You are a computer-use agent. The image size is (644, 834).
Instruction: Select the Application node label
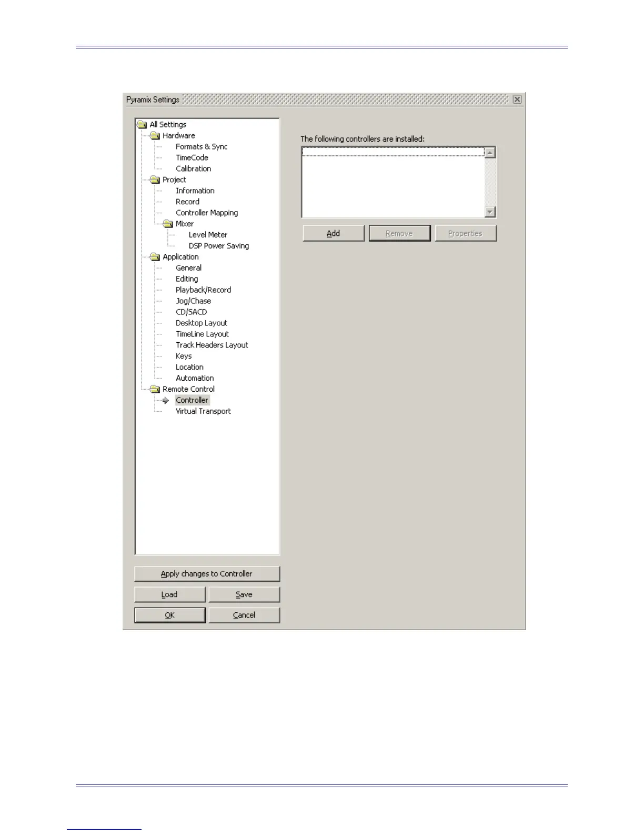pyautogui.click(x=180, y=257)
